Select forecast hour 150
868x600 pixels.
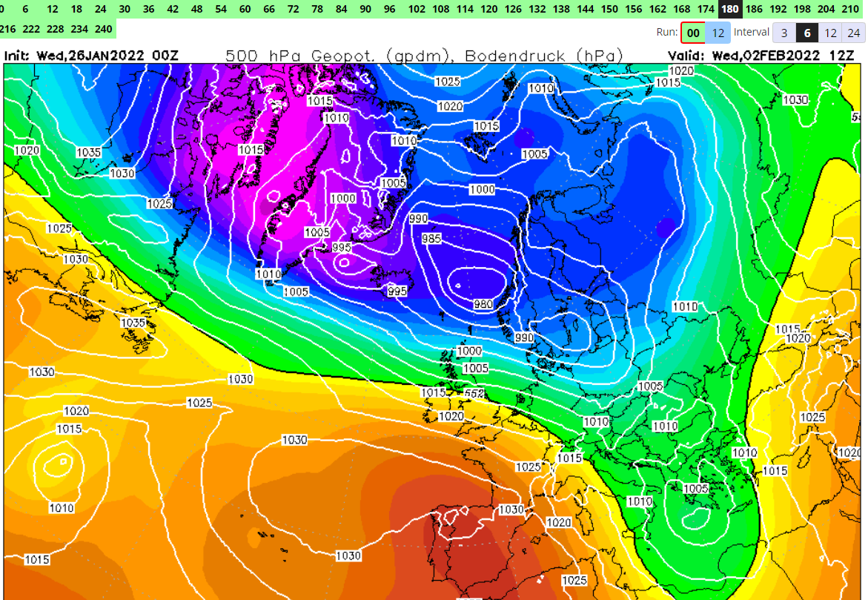click(609, 9)
